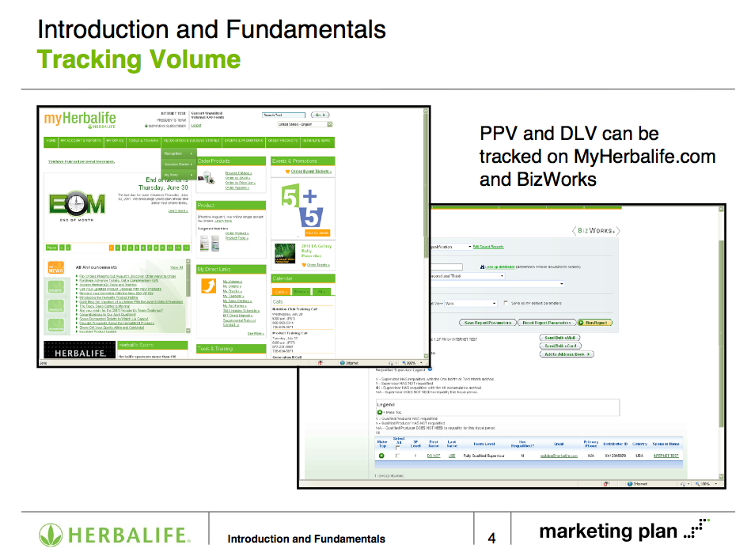Switch to the Calls tab in Calendar
The image size is (751, 560).
(x=281, y=292)
